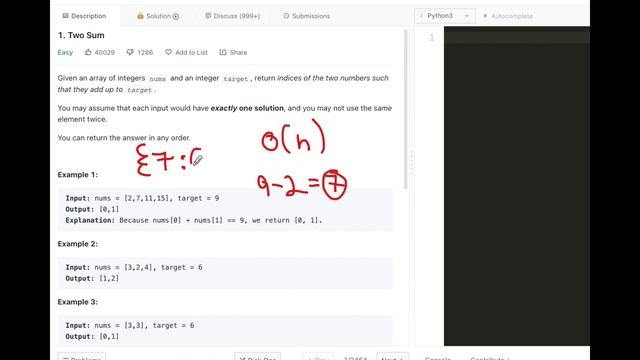
Task: Click the Share label
Action: click(238, 52)
